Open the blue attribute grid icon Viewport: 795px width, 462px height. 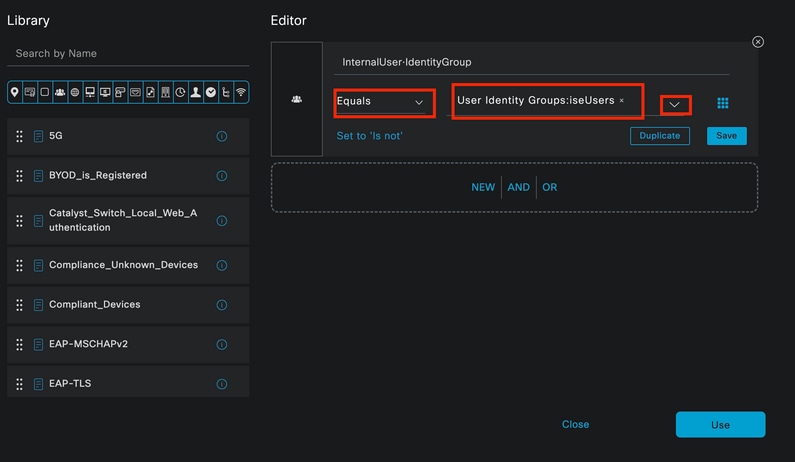(722, 103)
